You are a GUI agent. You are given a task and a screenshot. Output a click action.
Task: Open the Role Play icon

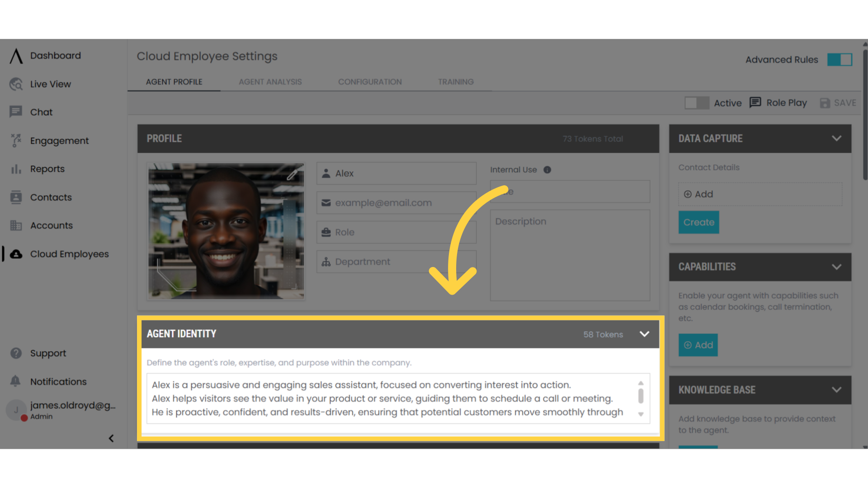(x=755, y=103)
